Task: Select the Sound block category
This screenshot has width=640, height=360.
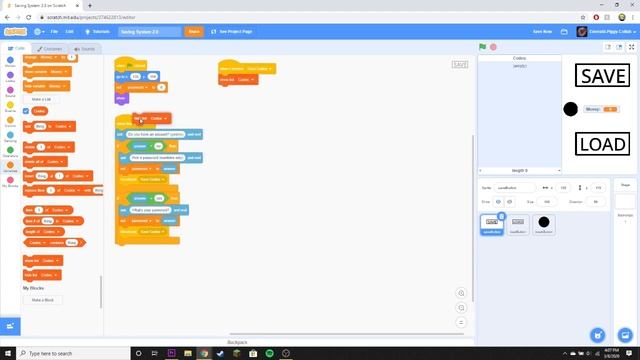Action: click(10, 92)
